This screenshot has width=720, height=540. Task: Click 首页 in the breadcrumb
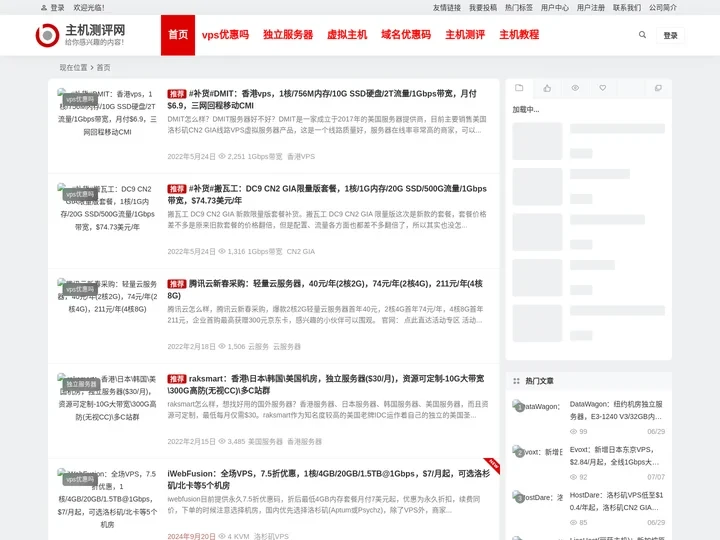tap(103, 68)
